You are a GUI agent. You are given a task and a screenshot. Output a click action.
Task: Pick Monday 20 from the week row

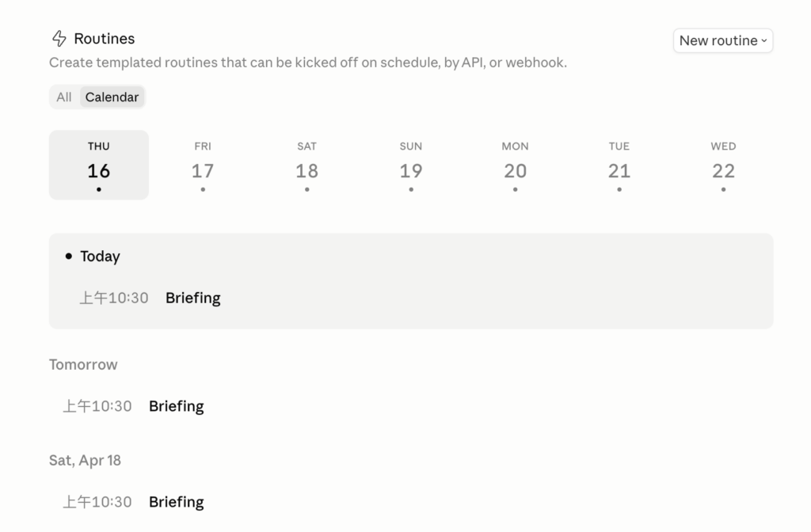coord(515,165)
